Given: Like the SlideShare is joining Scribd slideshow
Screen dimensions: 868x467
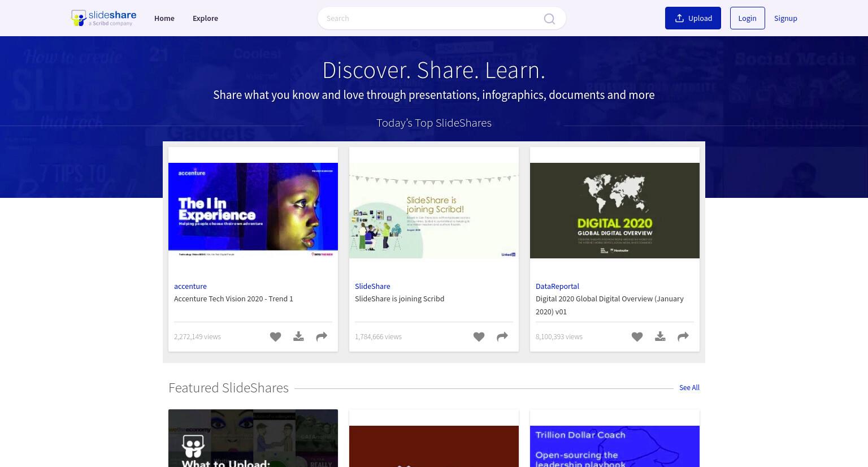Looking at the screenshot, I should click(479, 337).
